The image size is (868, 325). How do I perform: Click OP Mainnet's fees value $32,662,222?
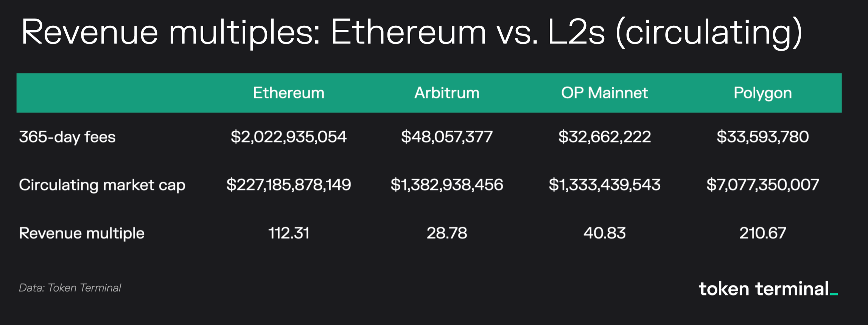(604, 137)
